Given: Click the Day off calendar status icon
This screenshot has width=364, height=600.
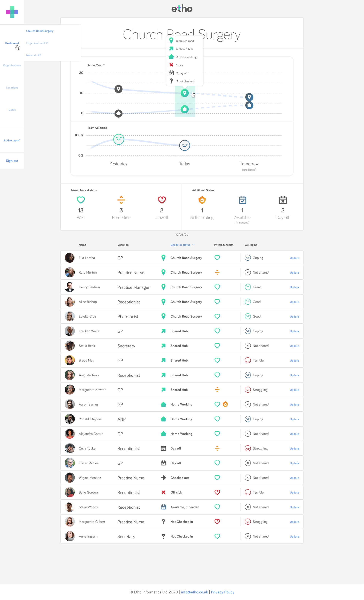Looking at the screenshot, I should [x=283, y=200].
